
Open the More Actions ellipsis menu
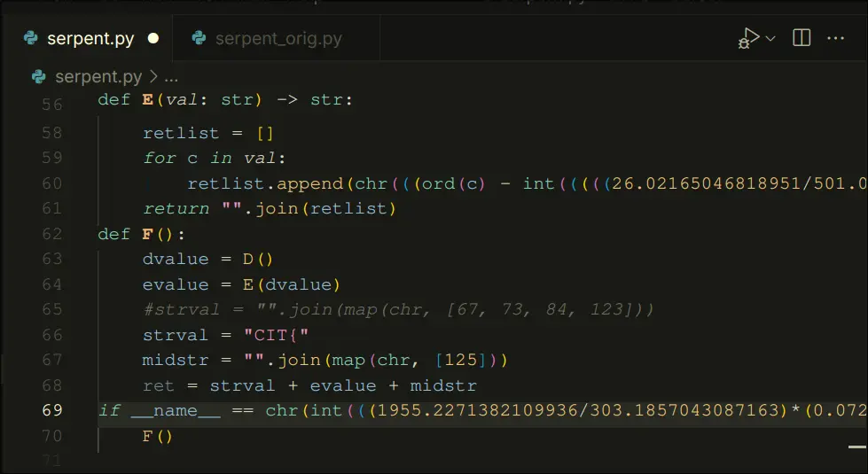click(x=835, y=38)
